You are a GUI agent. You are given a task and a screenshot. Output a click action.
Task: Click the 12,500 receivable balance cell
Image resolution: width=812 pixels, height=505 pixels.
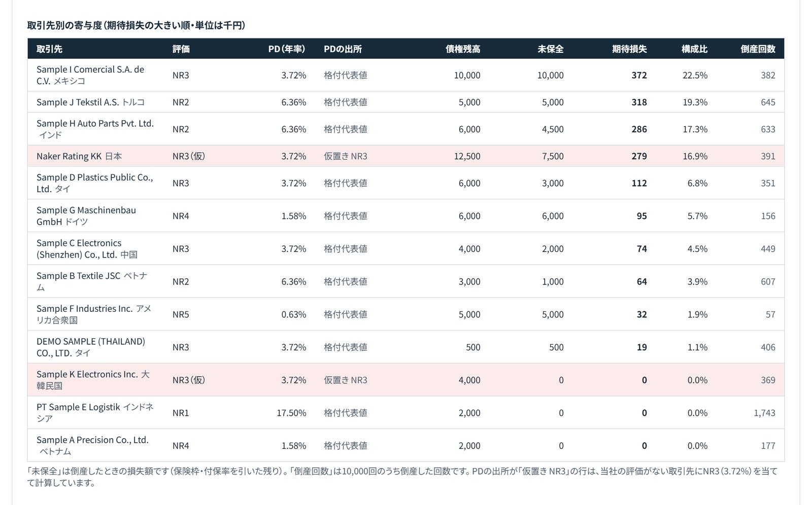[x=467, y=156]
